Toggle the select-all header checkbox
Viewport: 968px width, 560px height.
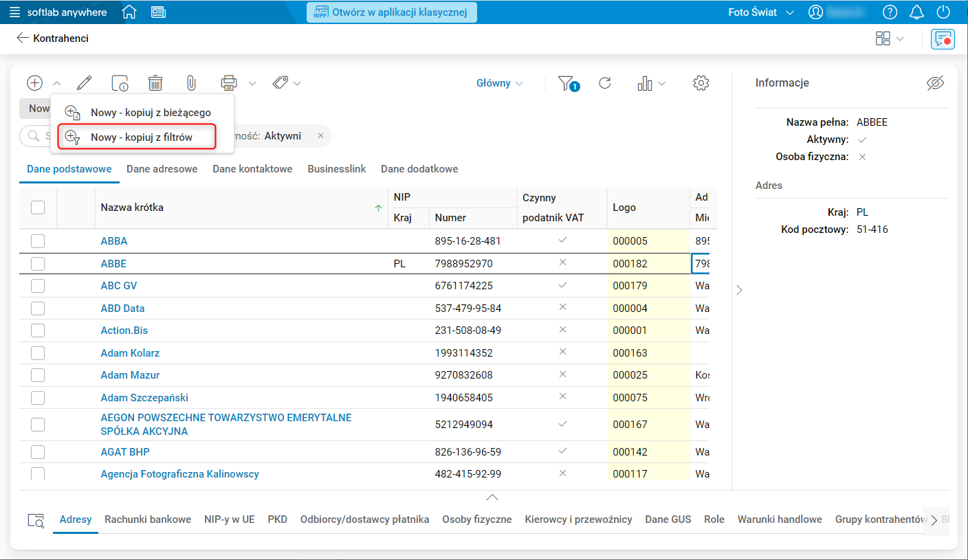click(x=38, y=208)
